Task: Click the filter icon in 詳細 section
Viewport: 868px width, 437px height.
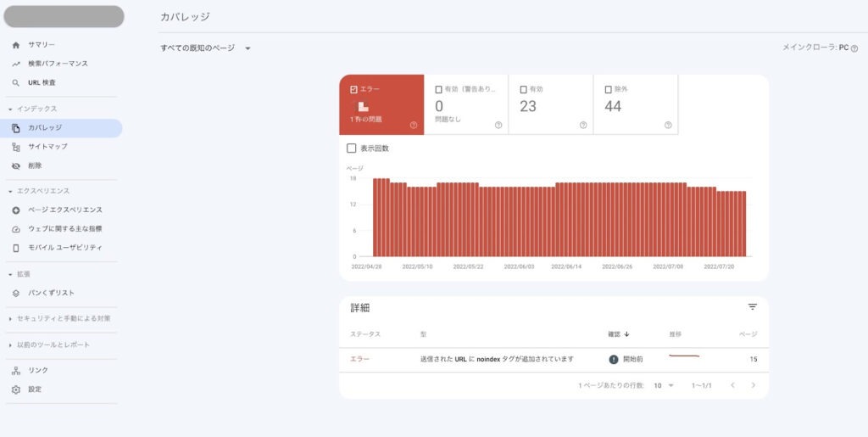Action: (x=752, y=307)
